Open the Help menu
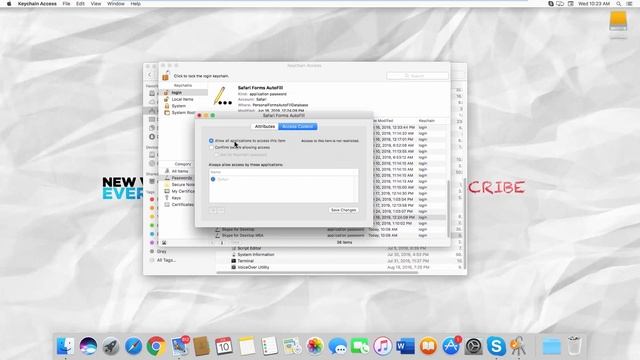This screenshot has width=640, height=360. pos(136,4)
